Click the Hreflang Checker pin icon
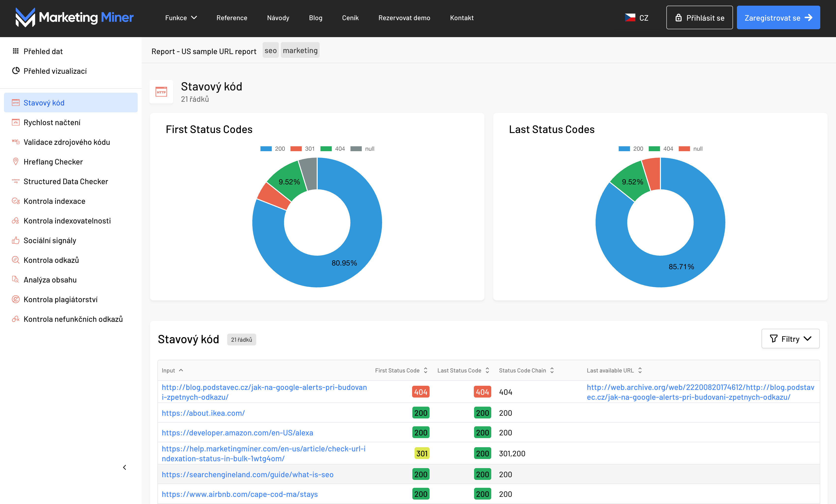 click(x=15, y=162)
